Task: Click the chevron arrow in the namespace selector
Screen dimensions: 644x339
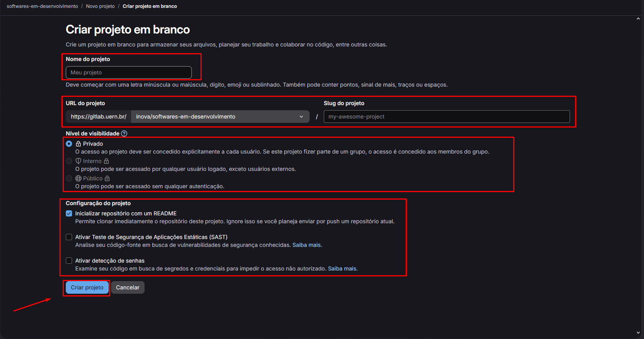Action: 301,117
